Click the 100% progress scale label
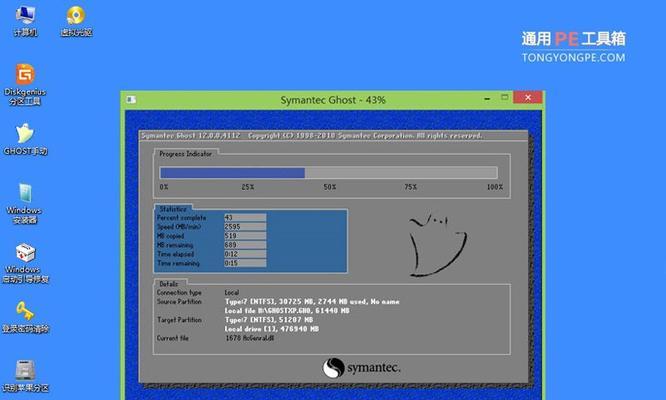Viewport: 666px width, 400px height. click(x=495, y=187)
